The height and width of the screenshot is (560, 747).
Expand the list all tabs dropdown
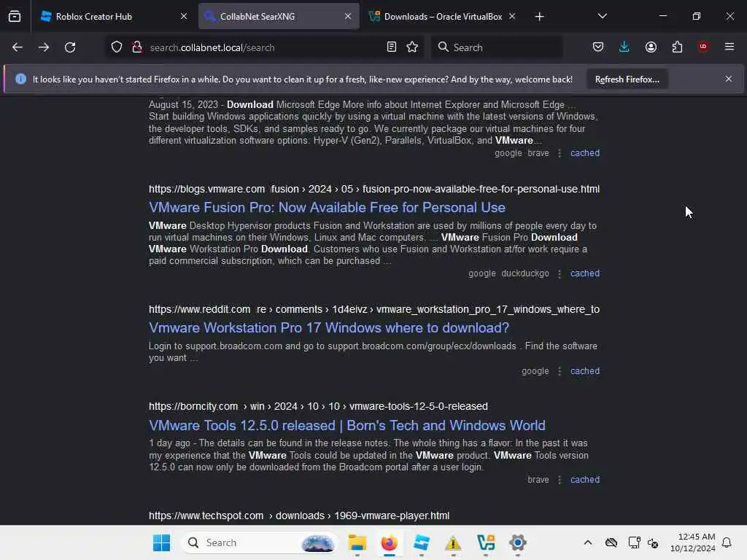[x=602, y=16]
